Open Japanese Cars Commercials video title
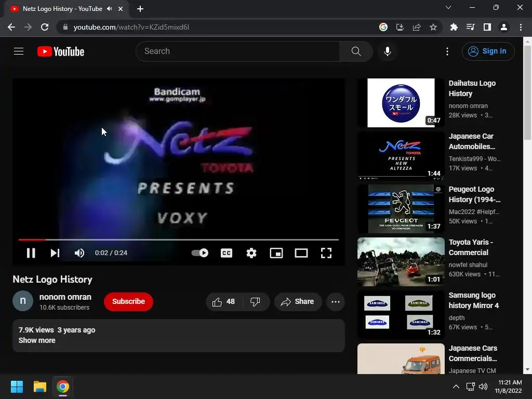Viewport: 532px width, 399px height. [473, 353]
